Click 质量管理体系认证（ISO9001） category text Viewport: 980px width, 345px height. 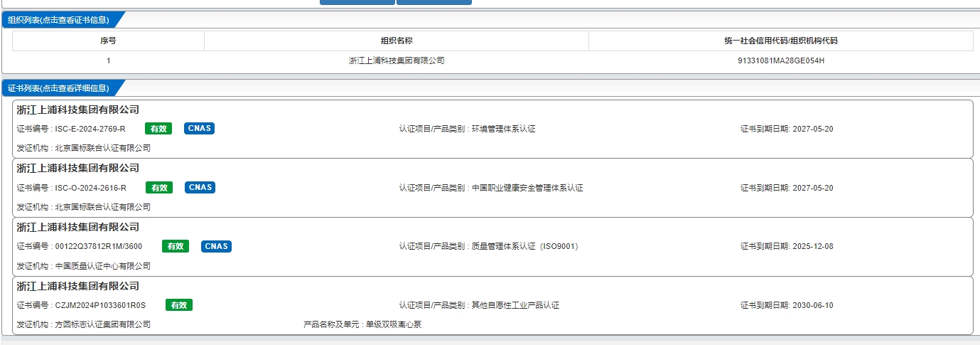(x=525, y=247)
